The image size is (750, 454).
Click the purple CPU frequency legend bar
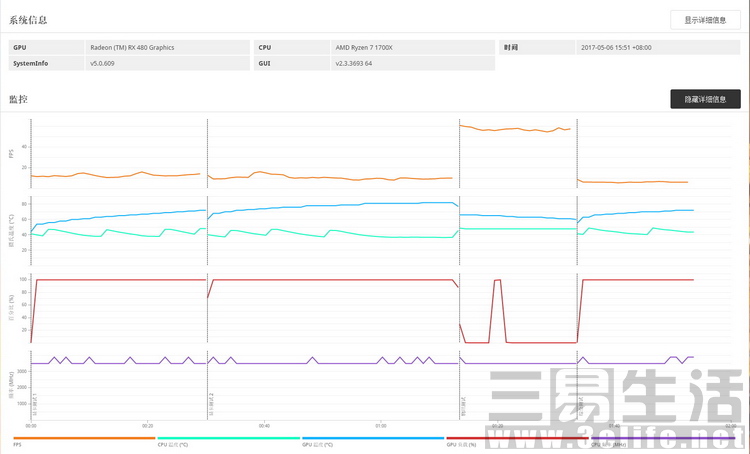[662, 438]
